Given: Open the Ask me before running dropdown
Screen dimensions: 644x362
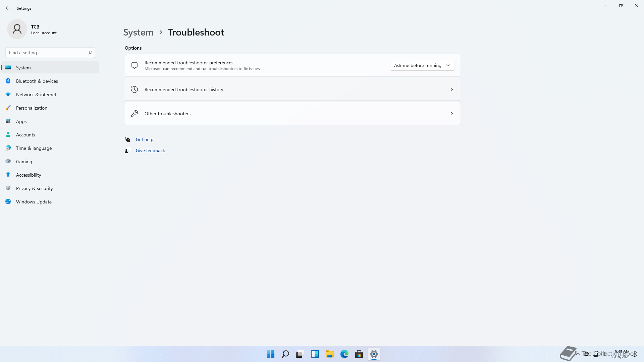Looking at the screenshot, I should [x=422, y=65].
